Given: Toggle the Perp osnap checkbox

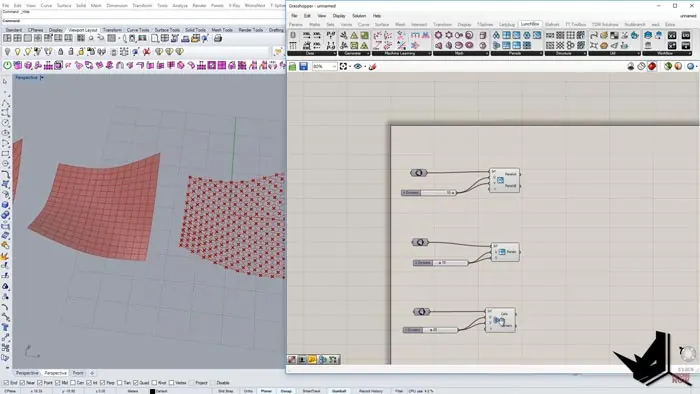Looking at the screenshot, I should (x=103, y=383).
